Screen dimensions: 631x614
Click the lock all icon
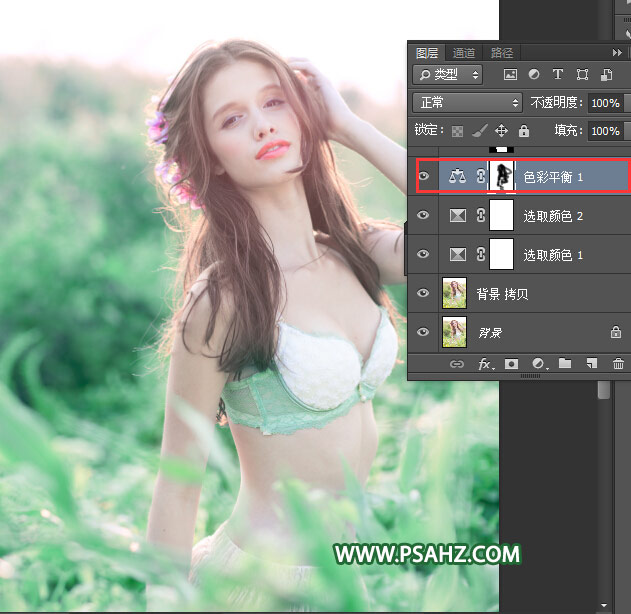(524, 131)
